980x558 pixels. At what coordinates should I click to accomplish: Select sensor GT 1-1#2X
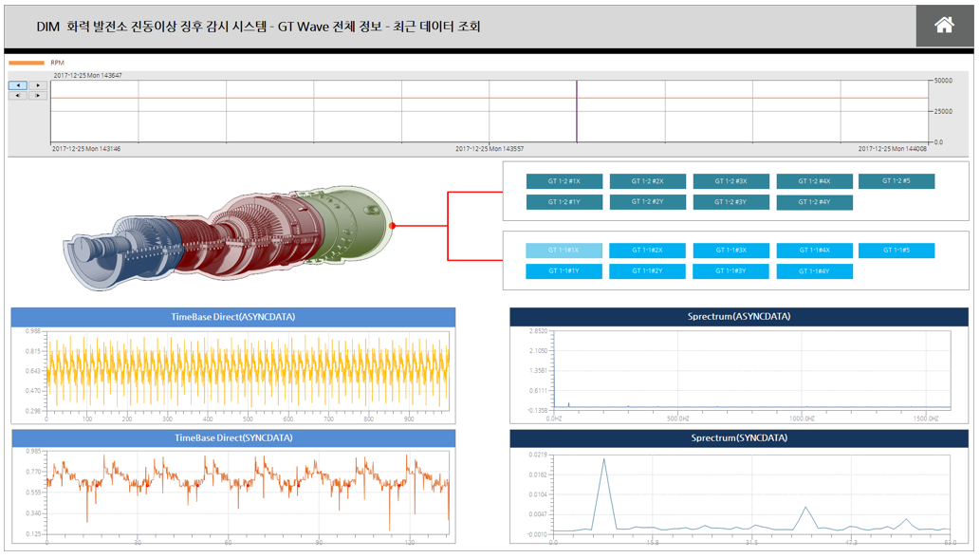(x=648, y=251)
